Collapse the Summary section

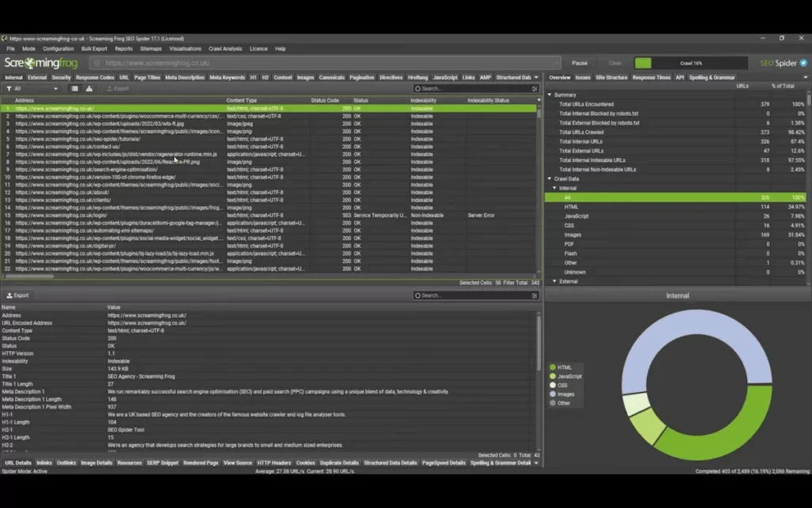click(x=550, y=95)
